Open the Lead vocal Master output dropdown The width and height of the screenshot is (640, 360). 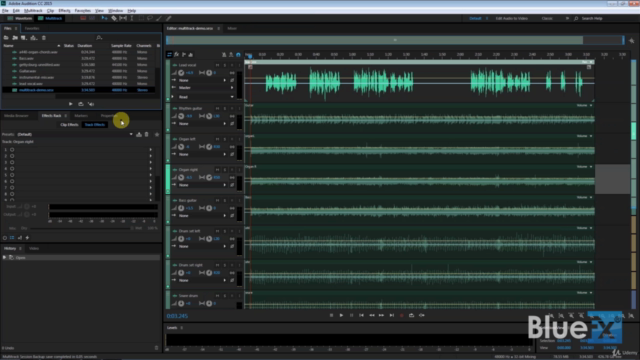pos(206,88)
